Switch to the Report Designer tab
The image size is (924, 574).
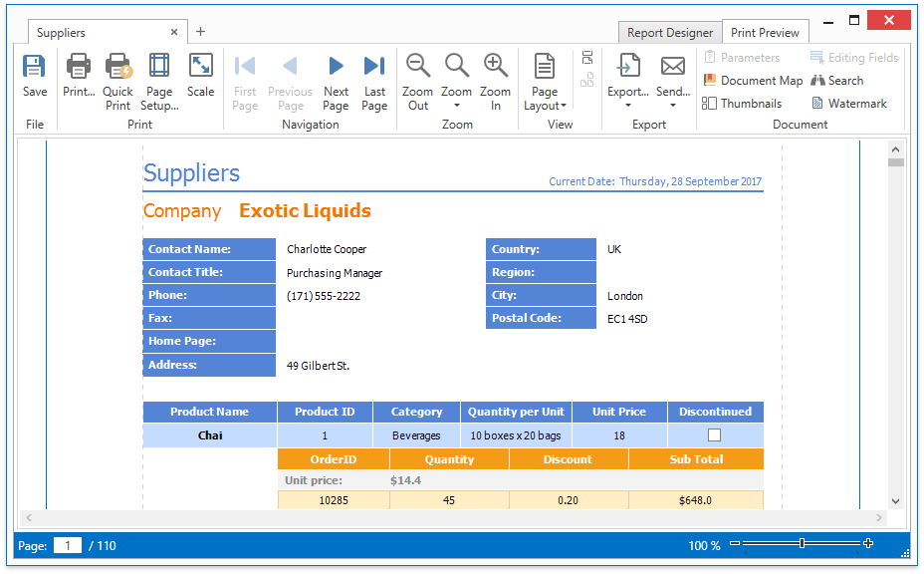pos(669,33)
